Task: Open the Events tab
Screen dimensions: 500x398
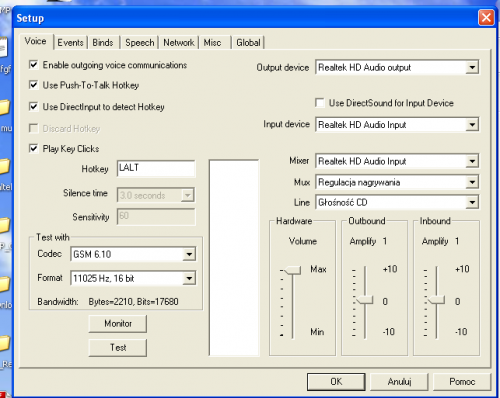Action: 70,43
